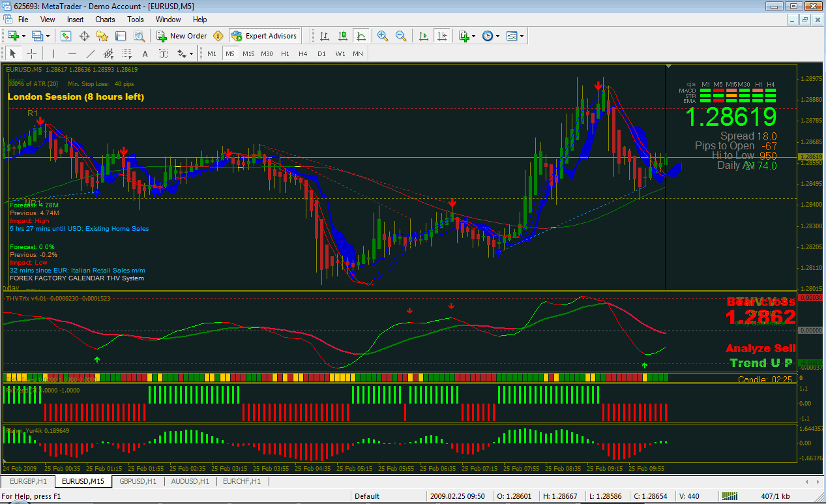Image resolution: width=826 pixels, height=504 pixels.
Task: Switch chart to bar chart mode
Action: 324,36
